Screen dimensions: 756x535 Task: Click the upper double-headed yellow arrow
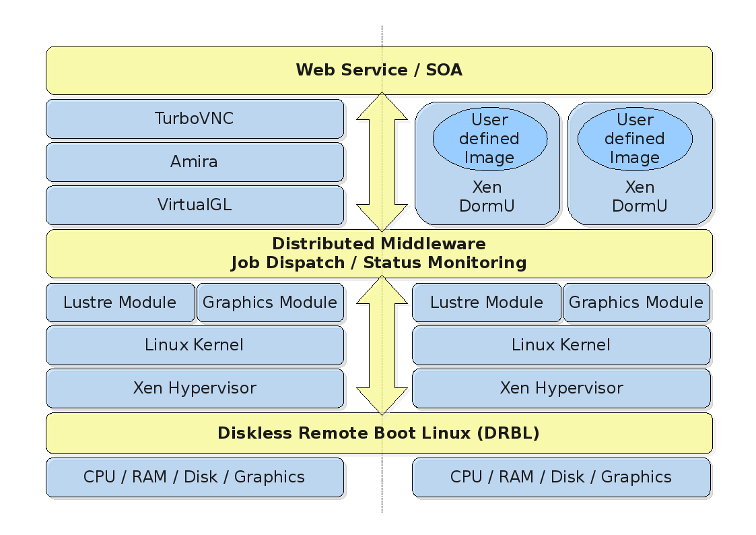(x=382, y=162)
